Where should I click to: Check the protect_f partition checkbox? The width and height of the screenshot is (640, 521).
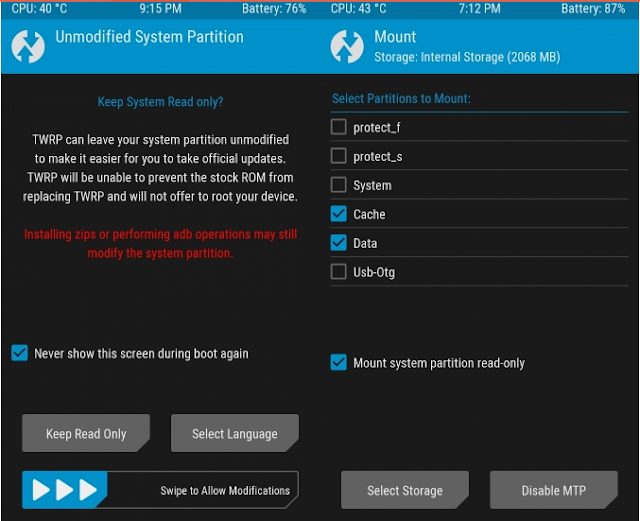click(x=338, y=127)
